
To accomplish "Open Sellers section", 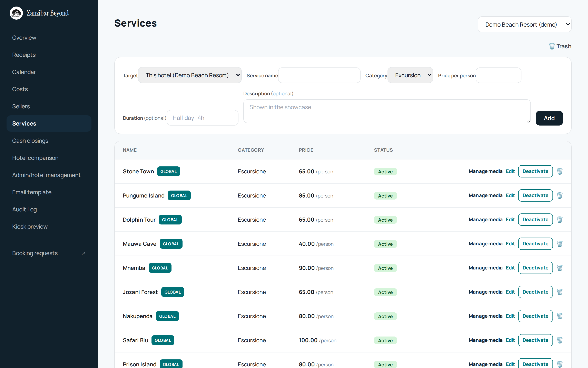I will point(49,106).
